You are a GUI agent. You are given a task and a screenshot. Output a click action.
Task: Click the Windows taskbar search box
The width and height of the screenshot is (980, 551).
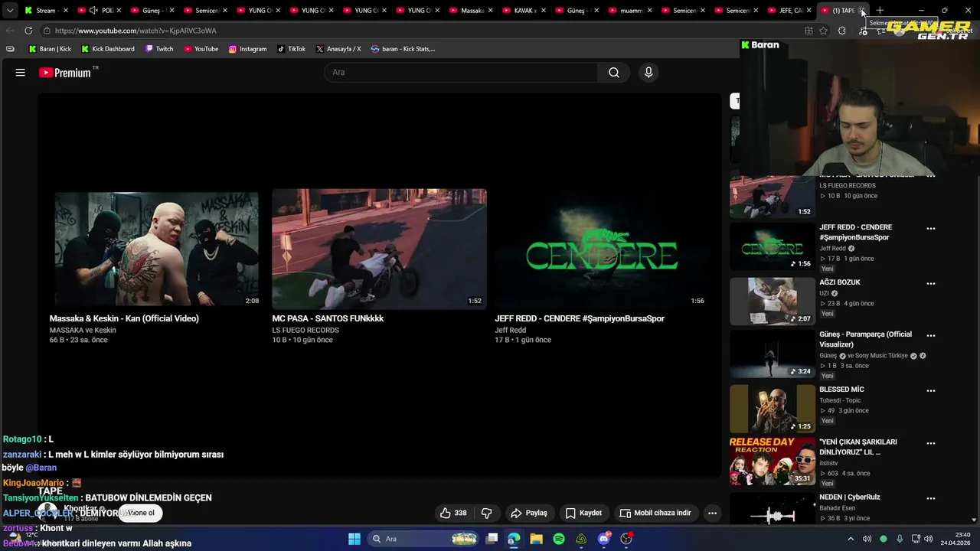[422, 539]
